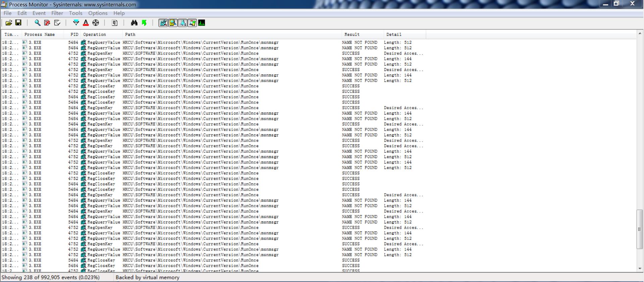The width and height of the screenshot is (644, 282).
Task: Click the vertical scrollbar up arrow
Action: (640, 33)
